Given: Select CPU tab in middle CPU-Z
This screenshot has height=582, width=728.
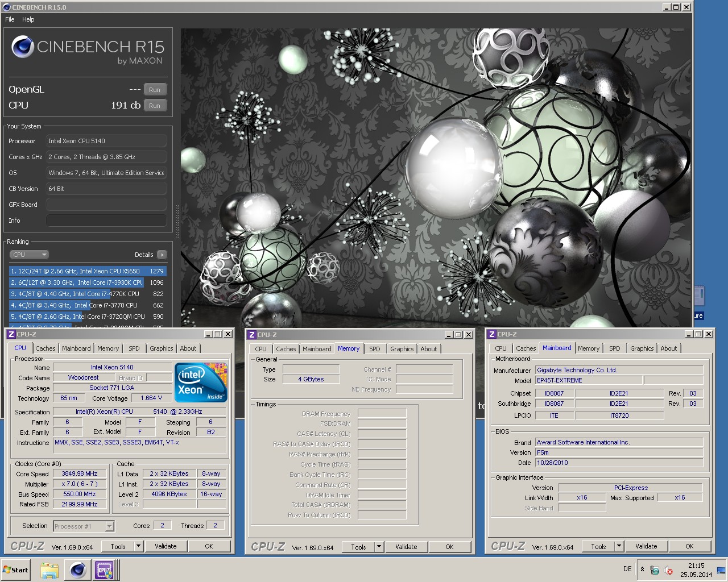Looking at the screenshot, I should click(260, 349).
